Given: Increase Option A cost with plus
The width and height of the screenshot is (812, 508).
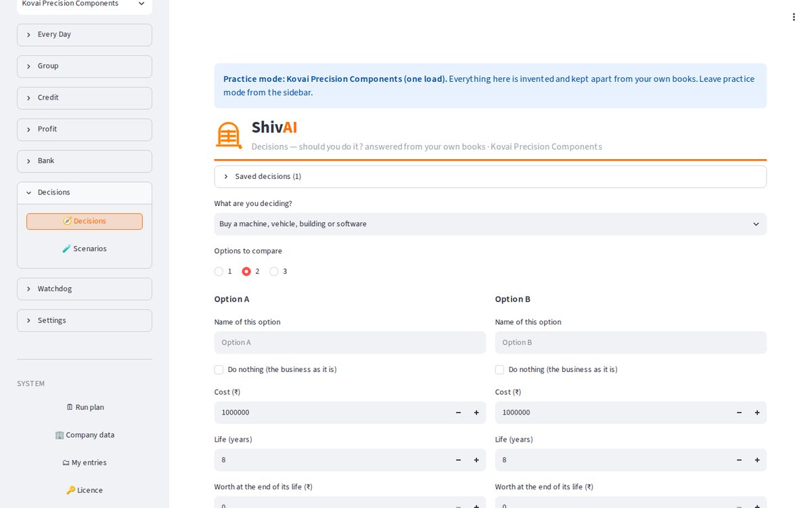Looking at the screenshot, I should coord(476,412).
